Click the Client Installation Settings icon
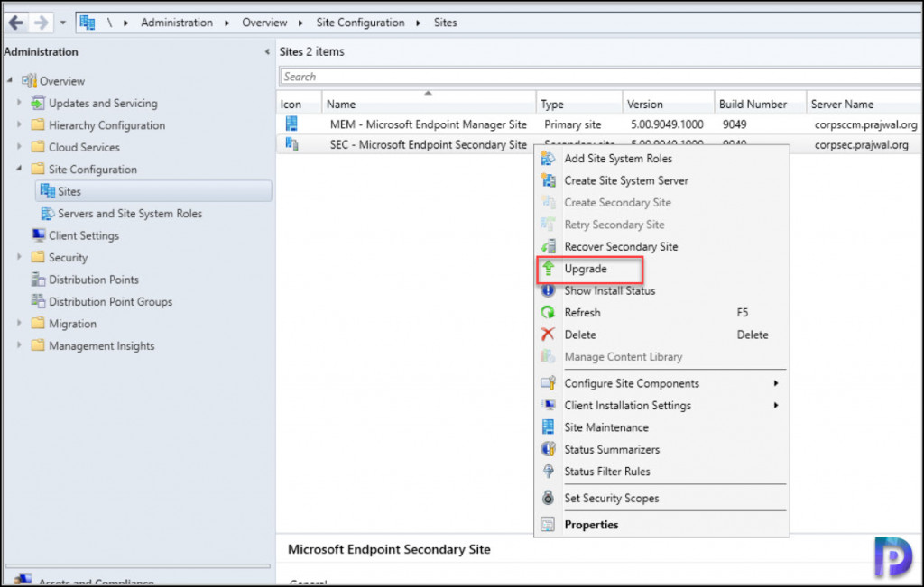Screen dimensions: 924x587 coord(548,405)
